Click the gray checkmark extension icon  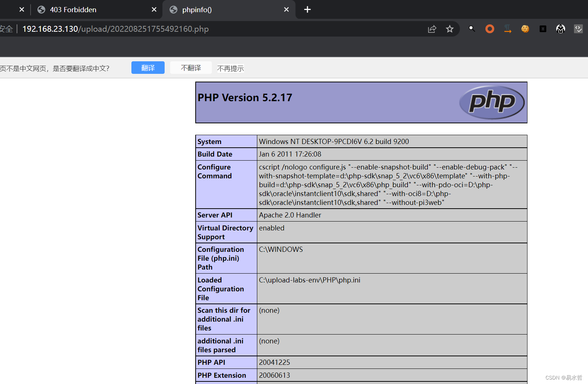click(x=578, y=29)
